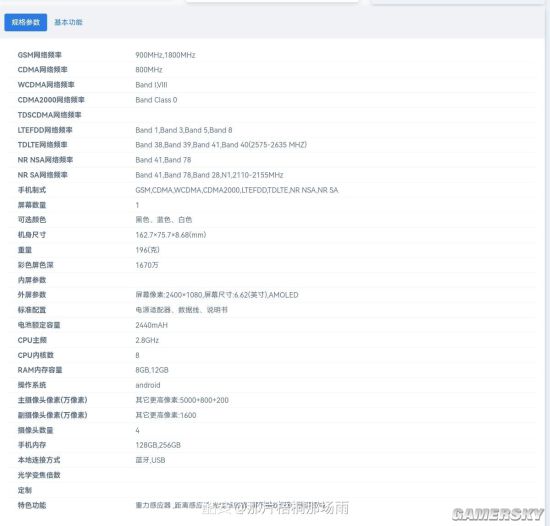Click the NR NSA Band 41,Band 78 value

coord(163,160)
